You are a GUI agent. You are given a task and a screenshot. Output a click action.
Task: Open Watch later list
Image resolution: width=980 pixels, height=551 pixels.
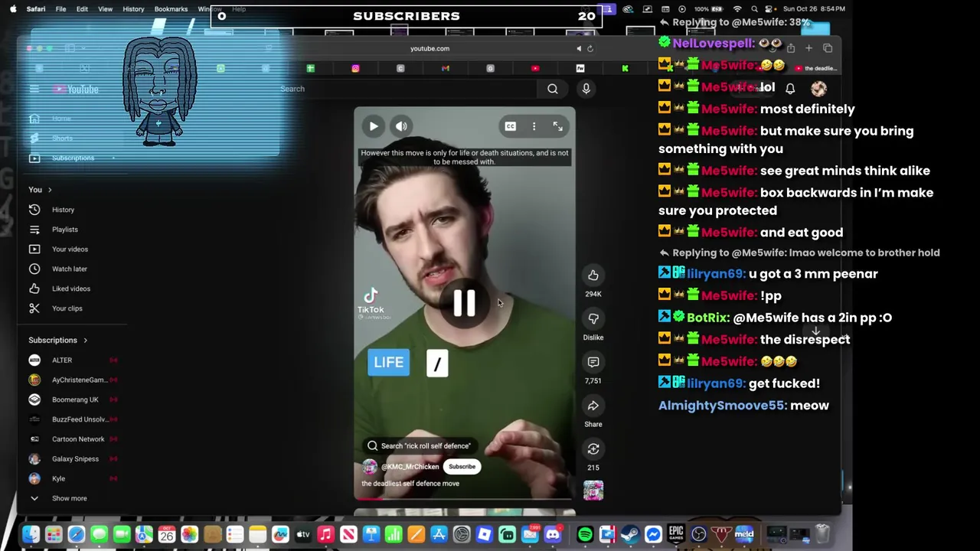click(69, 269)
